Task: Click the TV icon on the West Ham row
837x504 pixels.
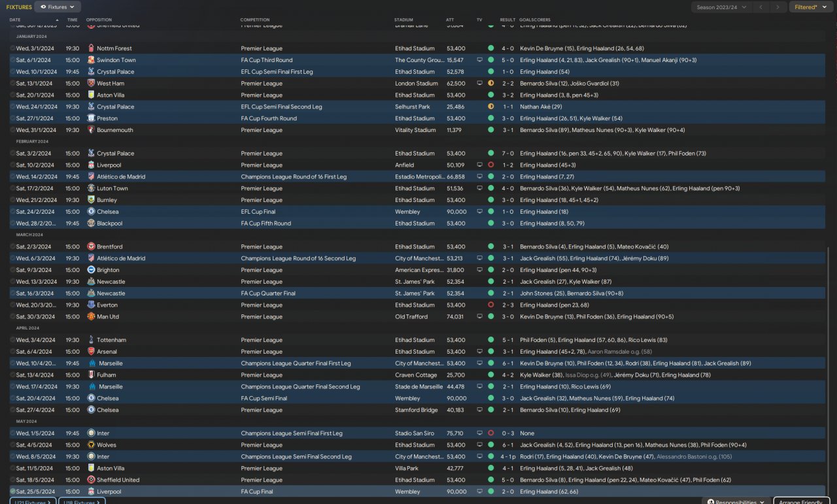Action: 479,84
